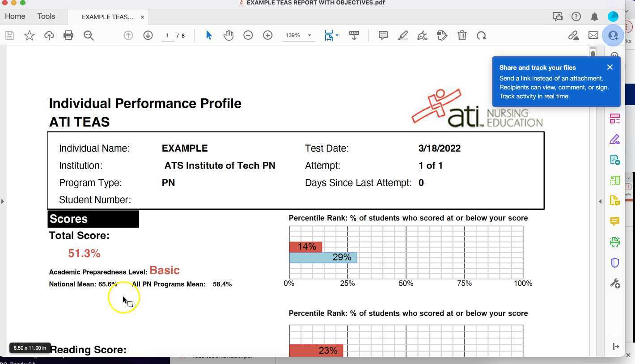Screen dimensions: 635x364
Task: Select the Hand tool
Action: [229, 35]
